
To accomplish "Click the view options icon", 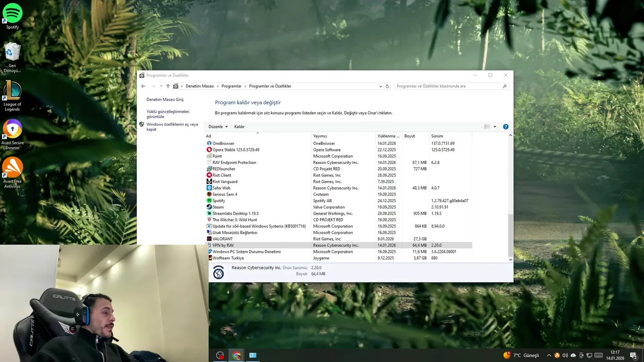I will coord(487,127).
